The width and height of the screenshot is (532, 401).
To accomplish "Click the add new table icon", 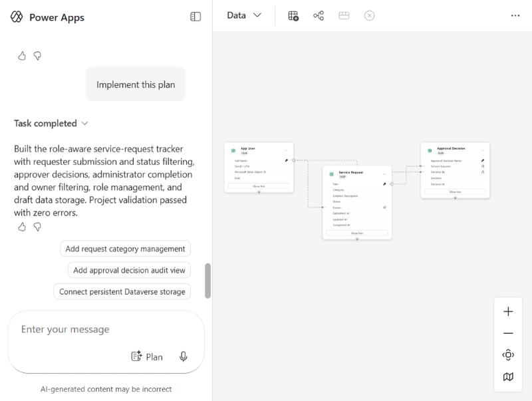I will (x=293, y=15).
